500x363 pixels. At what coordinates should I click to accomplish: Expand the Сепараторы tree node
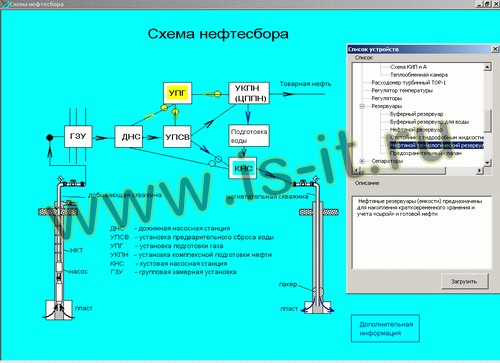point(362,161)
